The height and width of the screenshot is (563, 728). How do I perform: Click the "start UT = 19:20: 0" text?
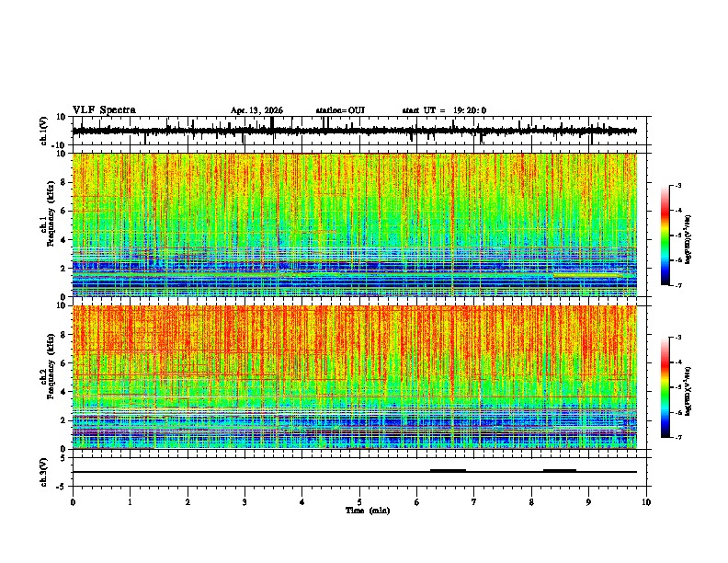coord(444,110)
